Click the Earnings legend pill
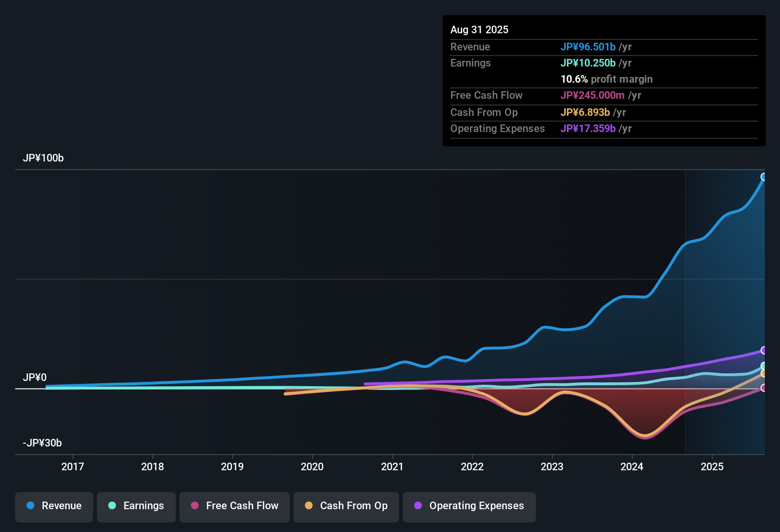This screenshot has height=532, width=780. click(x=136, y=507)
